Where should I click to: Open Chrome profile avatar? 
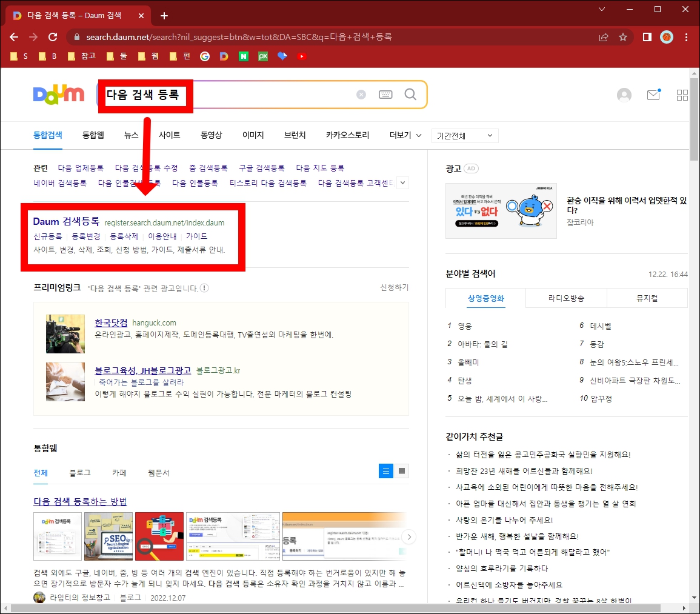667,37
